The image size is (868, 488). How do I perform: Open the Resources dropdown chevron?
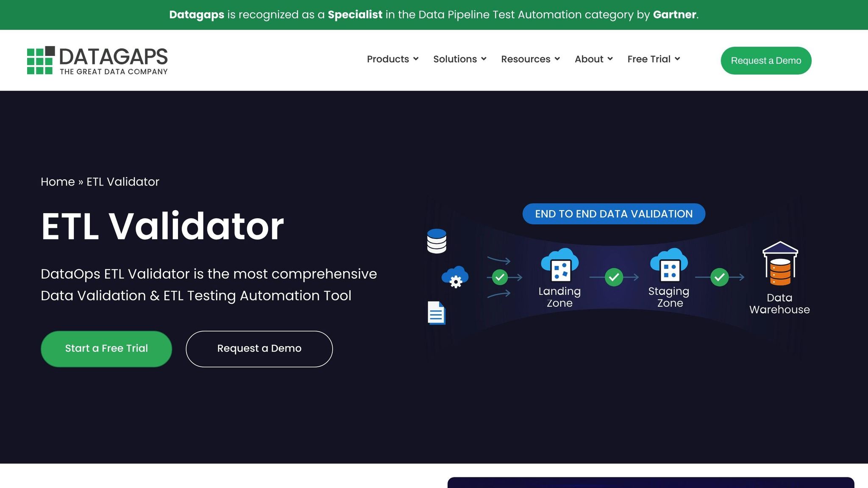coord(557,59)
